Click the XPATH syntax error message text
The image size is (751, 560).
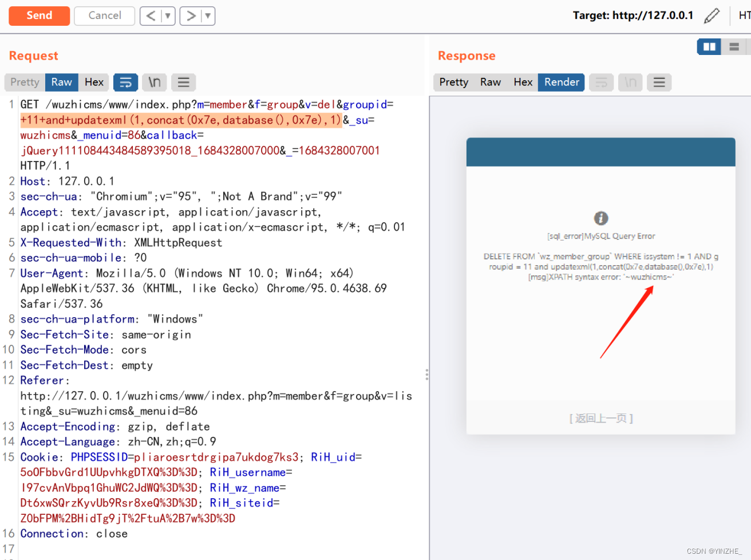coord(601,277)
